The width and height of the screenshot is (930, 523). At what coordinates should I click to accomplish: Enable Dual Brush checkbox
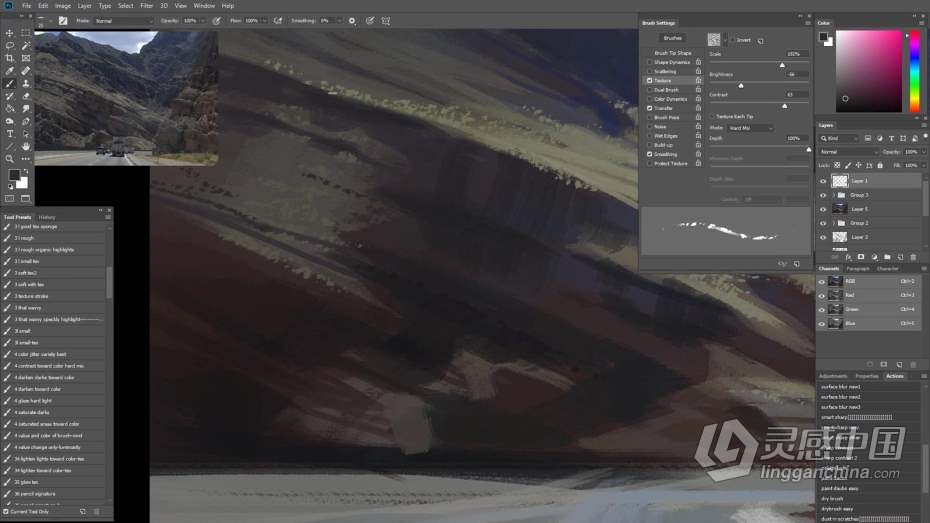click(649, 90)
